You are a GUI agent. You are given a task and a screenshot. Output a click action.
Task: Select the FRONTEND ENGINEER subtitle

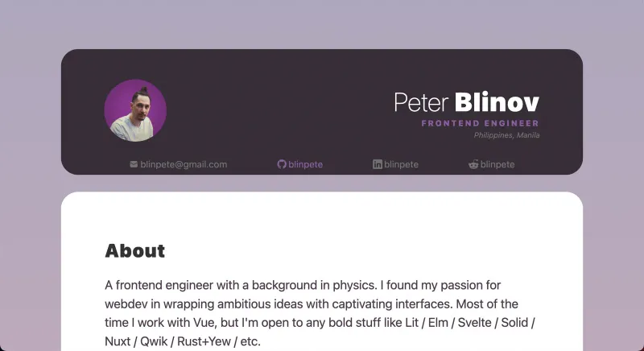click(x=480, y=123)
